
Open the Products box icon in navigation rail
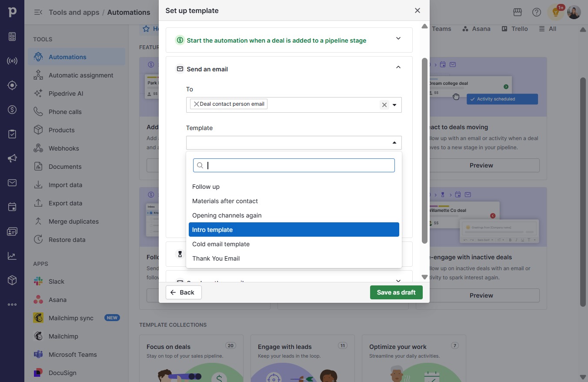point(12,280)
